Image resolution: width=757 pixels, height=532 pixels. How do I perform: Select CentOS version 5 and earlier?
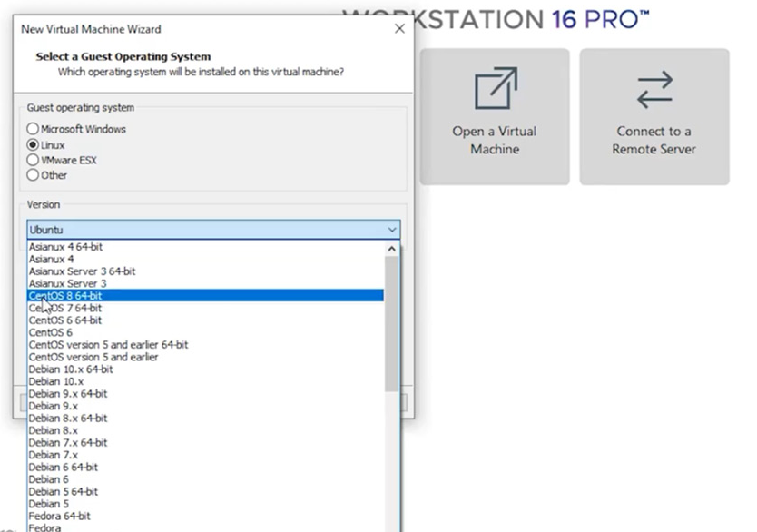pyautogui.click(x=206, y=357)
